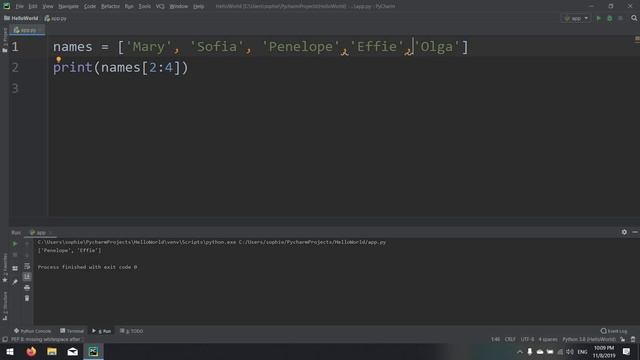This screenshot has width=640, height=360.
Task: Print the console output
Action: click(x=27, y=287)
